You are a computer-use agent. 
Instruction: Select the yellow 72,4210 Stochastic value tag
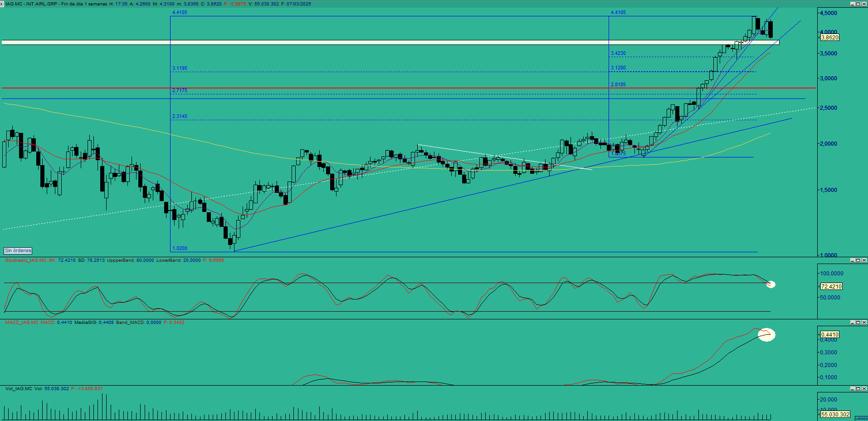831,287
